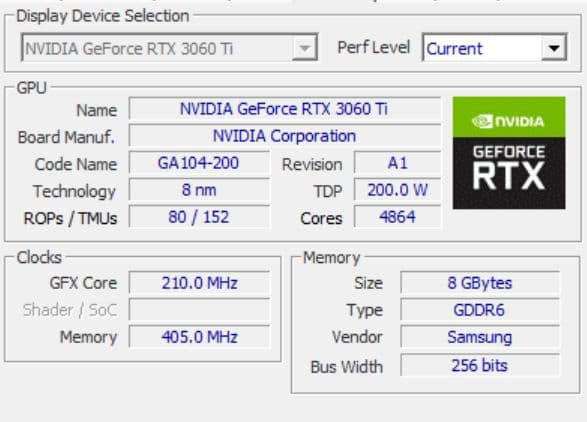This screenshot has width=587, height=422.
Task: Select the Board Manuf. NVIDIA Corporation field
Action: click(285, 136)
